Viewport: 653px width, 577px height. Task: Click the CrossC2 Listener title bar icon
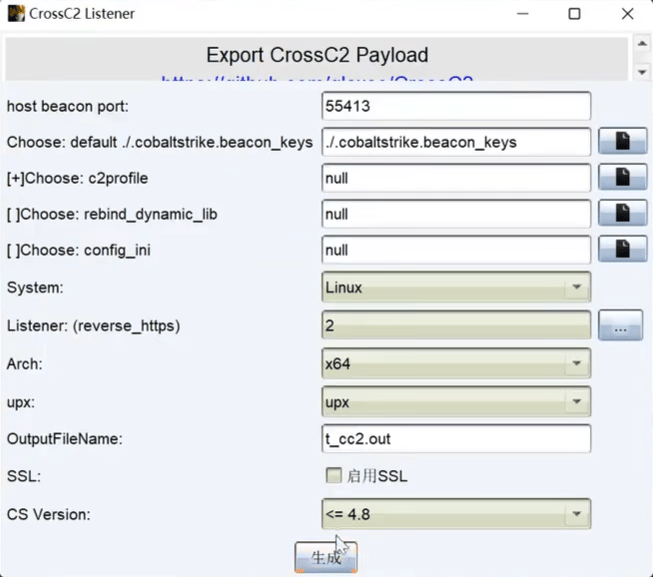pyautogui.click(x=16, y=13)
